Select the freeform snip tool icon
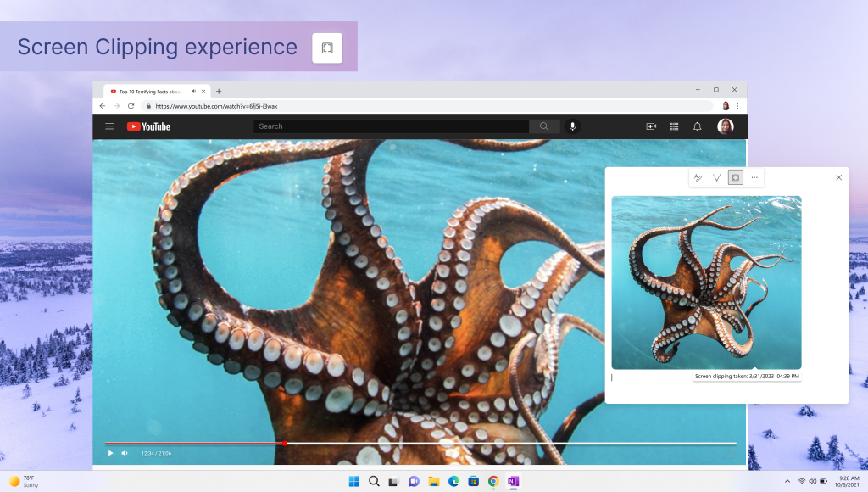The image size is (868, 492). click(716, 178)
